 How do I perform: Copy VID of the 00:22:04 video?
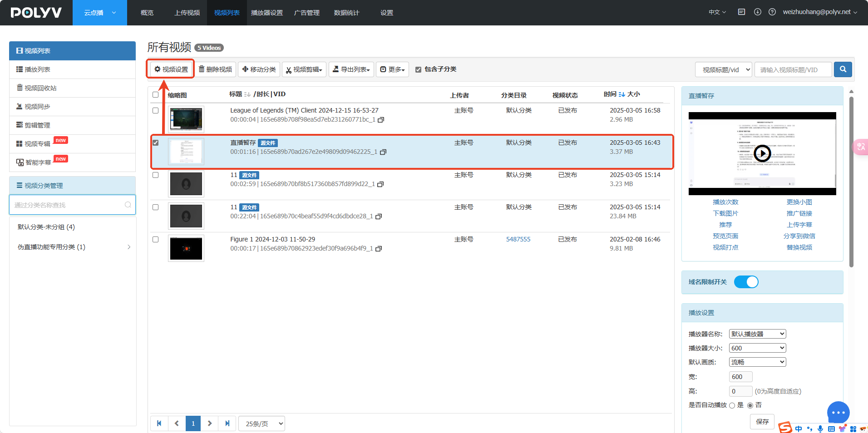(x=379, y=216)
